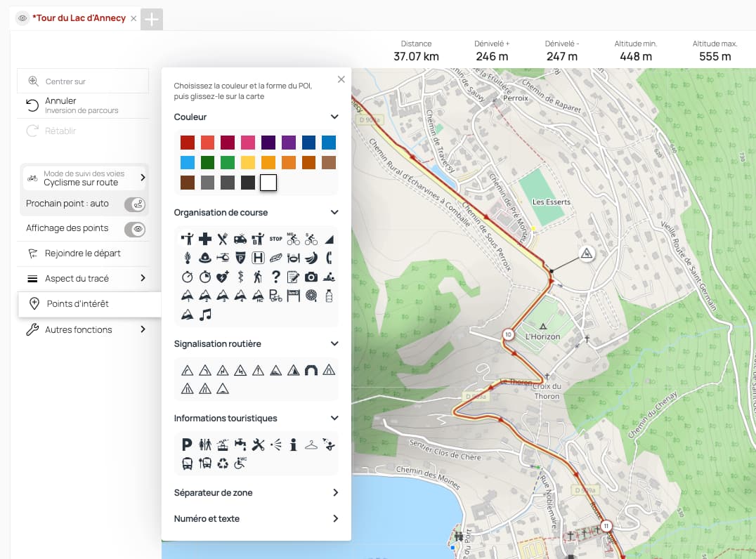Pick the hiker with pole POI icon

click(258, 277)
